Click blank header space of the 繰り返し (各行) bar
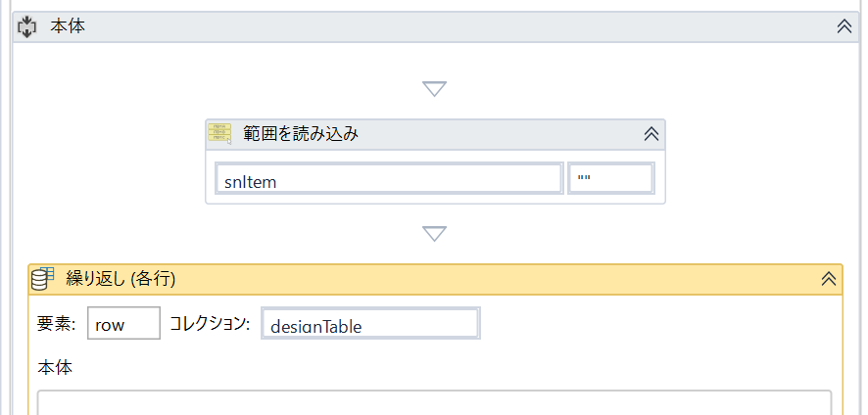868x415 pixels. pos(490,279)
